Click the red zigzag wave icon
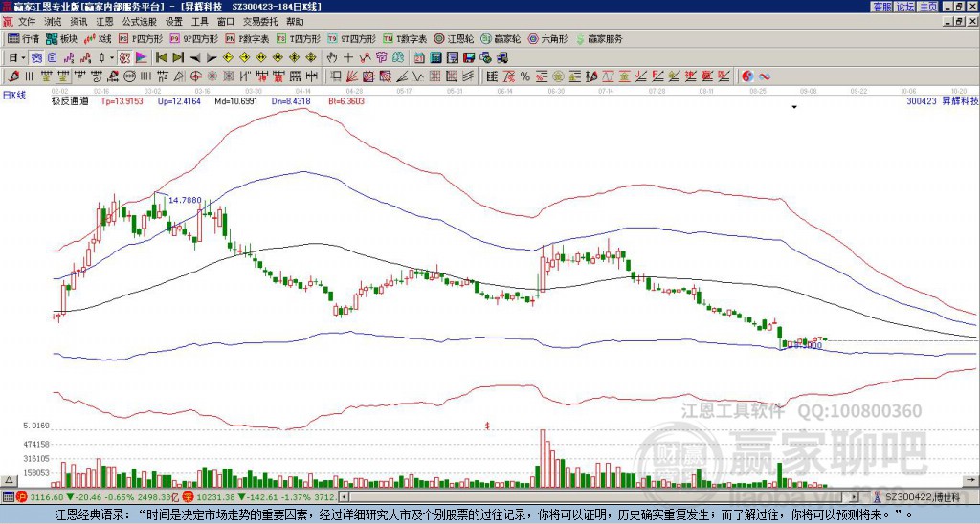 (365, 57)
